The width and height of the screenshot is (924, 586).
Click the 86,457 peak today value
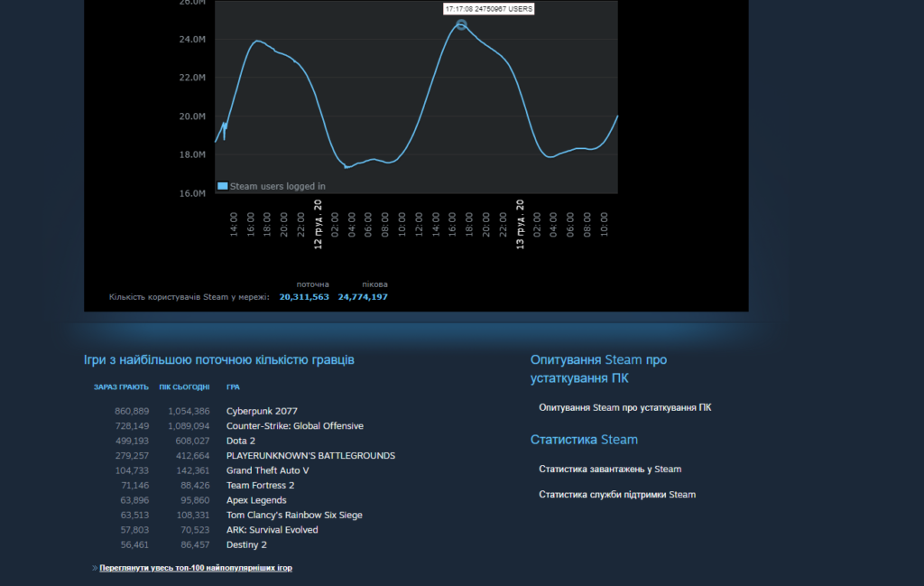195,544
